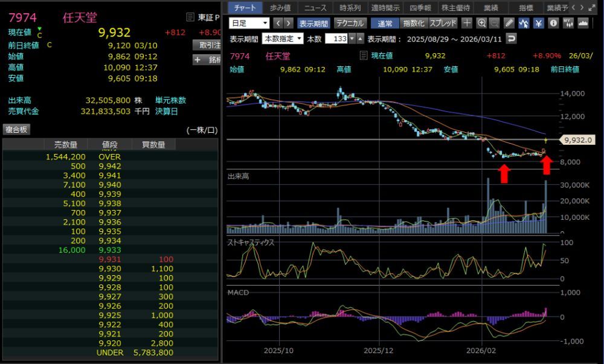604x364 pixels.
Task: Click ask price 9,933 with 16,000 quantity
Action: point(110,250)
